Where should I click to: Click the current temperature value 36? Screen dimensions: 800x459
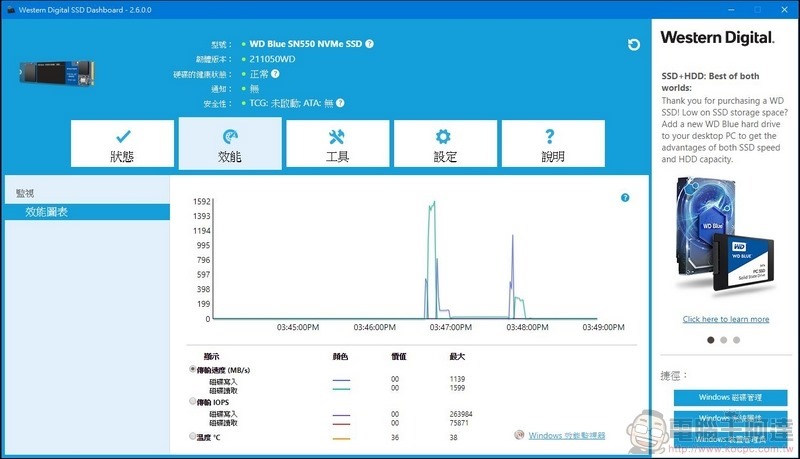tap(395, 438)
